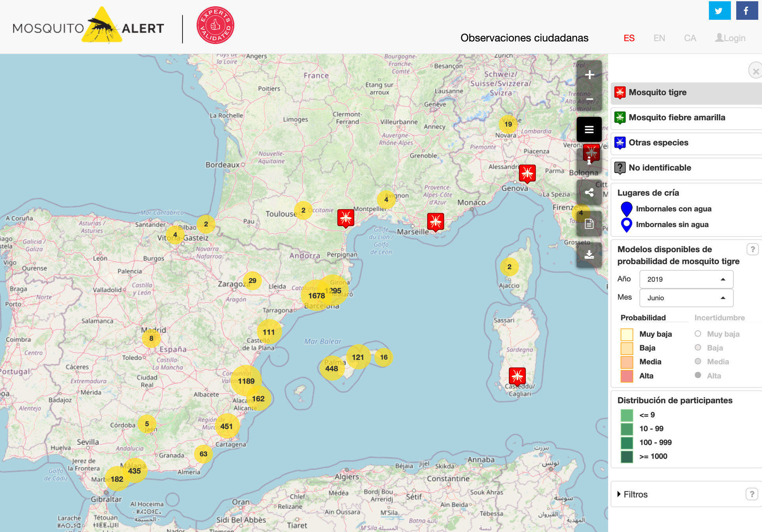The width and height of the screenshot is (762, 532).
Task: Open the 121 cluster on Mallorca
Action: 358,357
